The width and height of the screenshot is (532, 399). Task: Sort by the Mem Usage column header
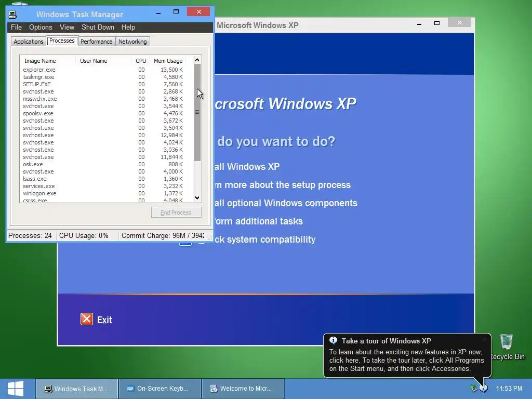[168, 61]
